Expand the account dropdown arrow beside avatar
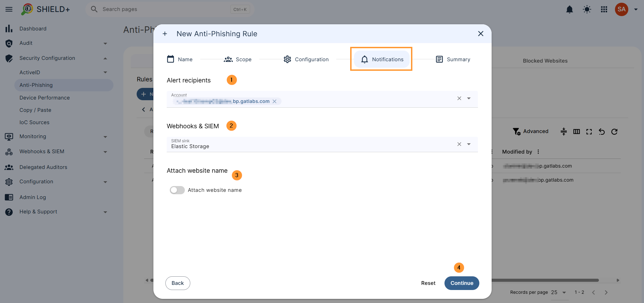Screen dimensions: 644x303 [636, 9]
